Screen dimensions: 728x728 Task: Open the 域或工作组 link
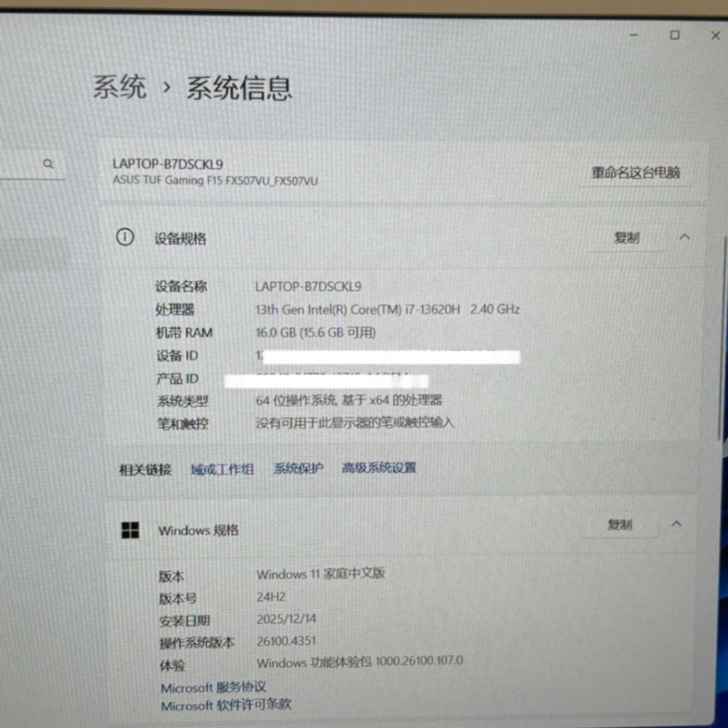pyautogui.click(x=222, y=470)
